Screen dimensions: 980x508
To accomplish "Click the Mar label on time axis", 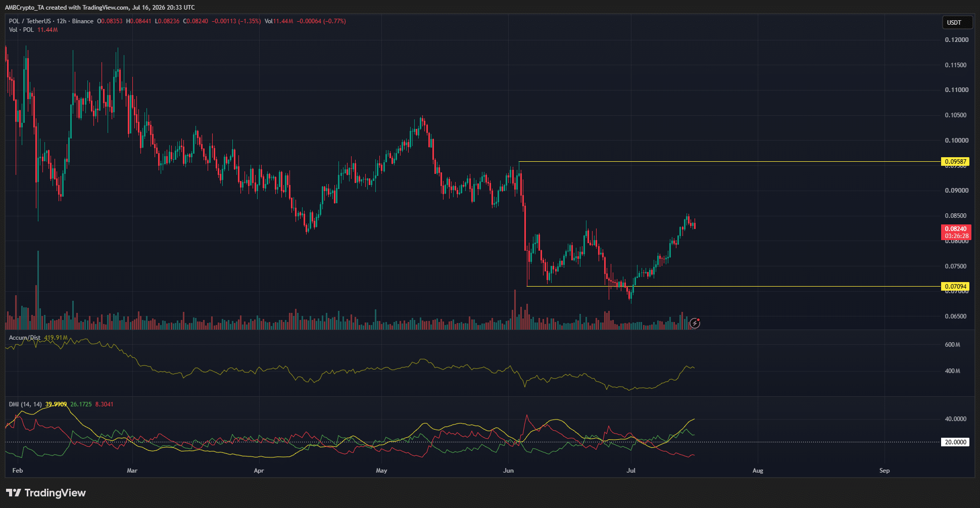I will click(x=132, y=471).
